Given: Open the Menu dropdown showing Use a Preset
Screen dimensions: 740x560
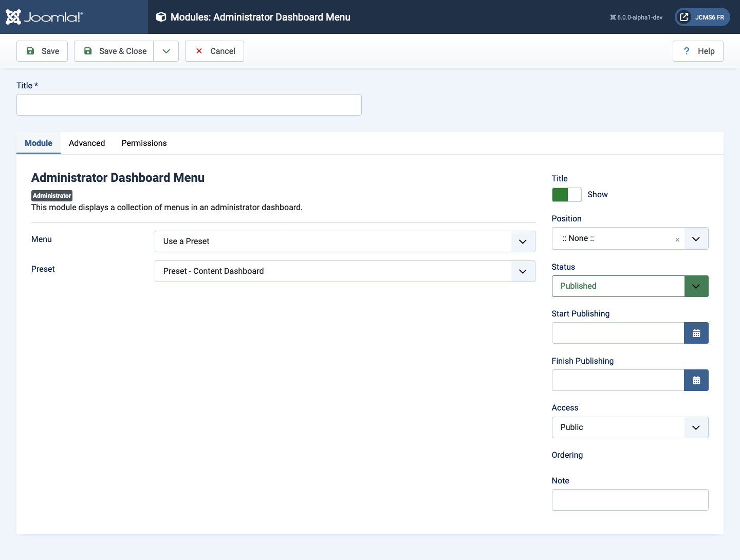Looking at the screenshot, I should pos(345,241).
